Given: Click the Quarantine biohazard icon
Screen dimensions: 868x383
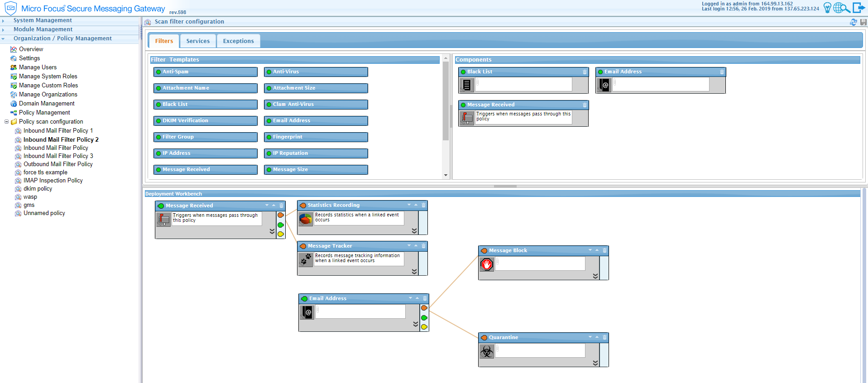Looking at the screenshot, I should [x=487, y=351].
